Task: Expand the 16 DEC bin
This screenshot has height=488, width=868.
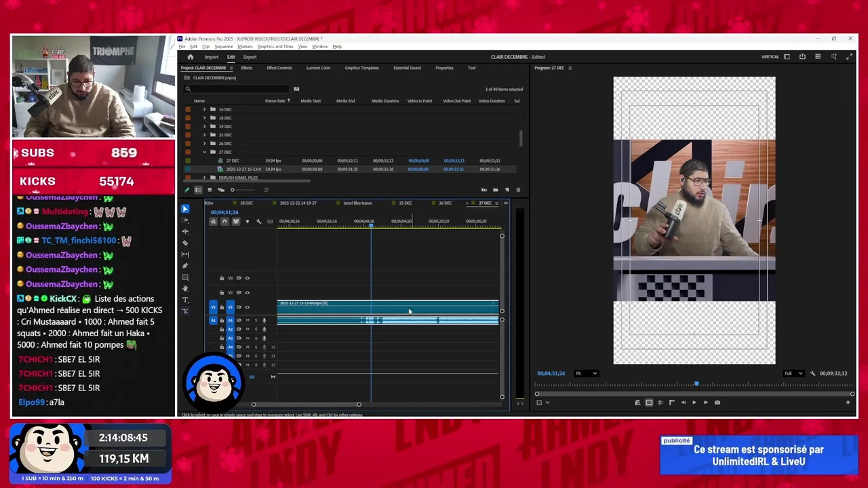Action: (205, 109)
